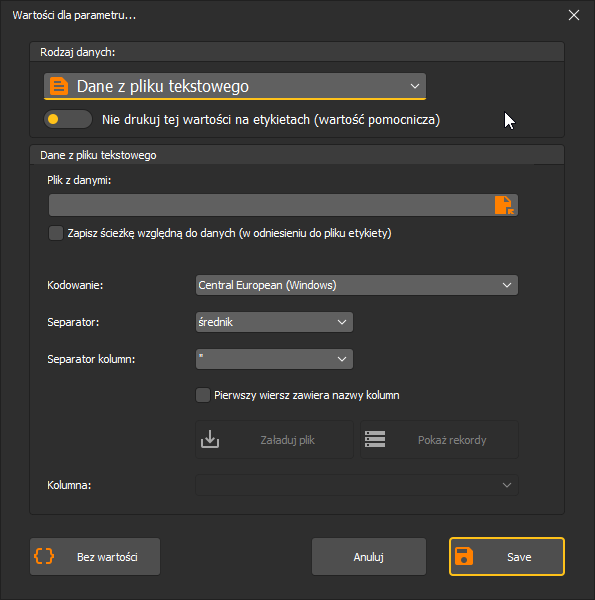The width and height of the screenshot is (595, 600).
Task: Open the Kolumna dropdown
Action: (x=357, y=485)
